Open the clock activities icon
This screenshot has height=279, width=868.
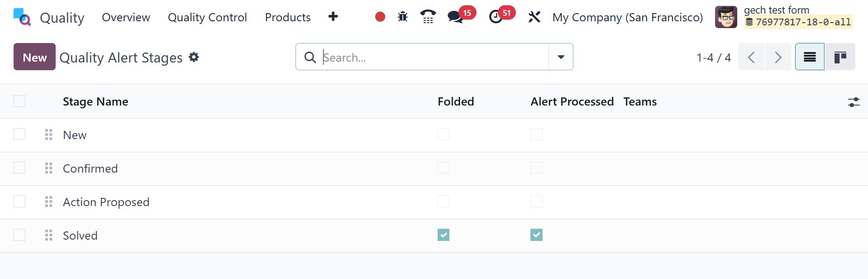coord(496,17)
